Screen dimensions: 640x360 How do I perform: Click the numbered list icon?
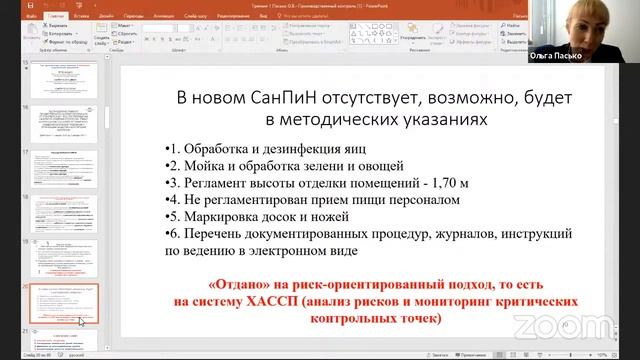point(239,28)
